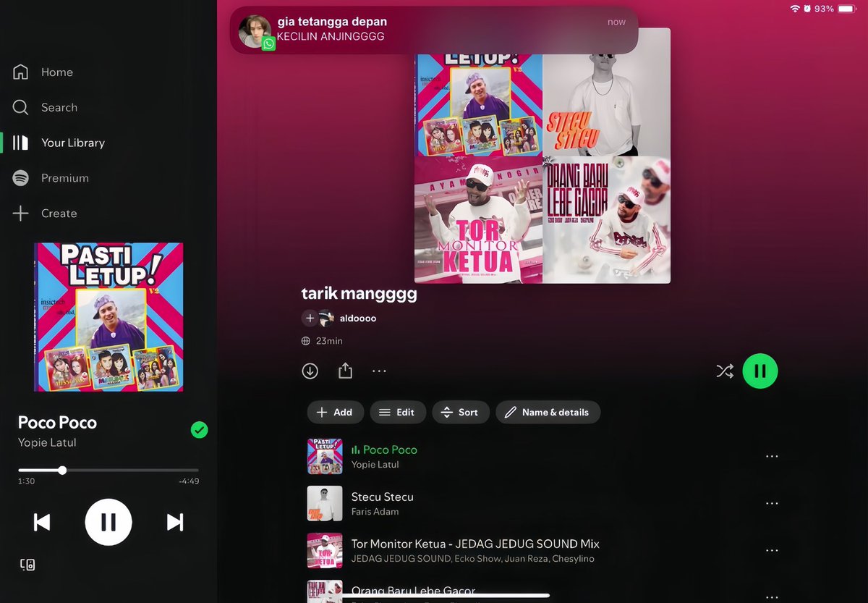The width and height of the screenshot is (868, 603).
Task: Click the plus icon beside Create
Action: 21,214
